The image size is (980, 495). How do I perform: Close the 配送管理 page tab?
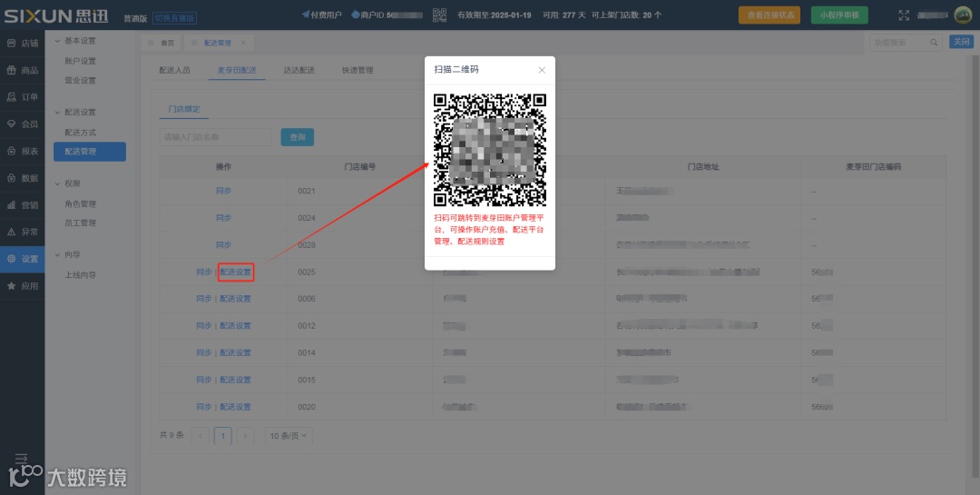pyautogui.click(x=243, y=43)
